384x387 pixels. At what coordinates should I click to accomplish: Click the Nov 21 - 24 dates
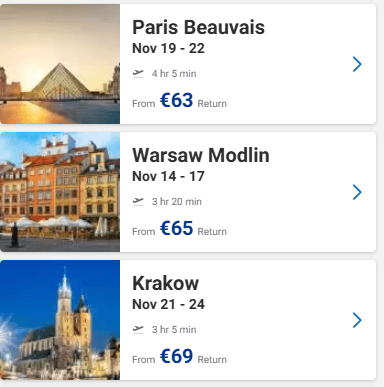click(168, 304)
